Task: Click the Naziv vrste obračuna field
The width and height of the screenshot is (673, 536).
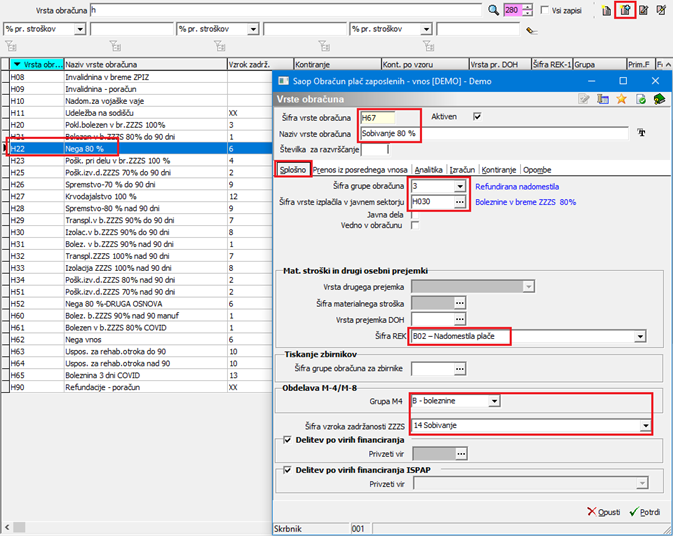Action: (x=494, y=133)
